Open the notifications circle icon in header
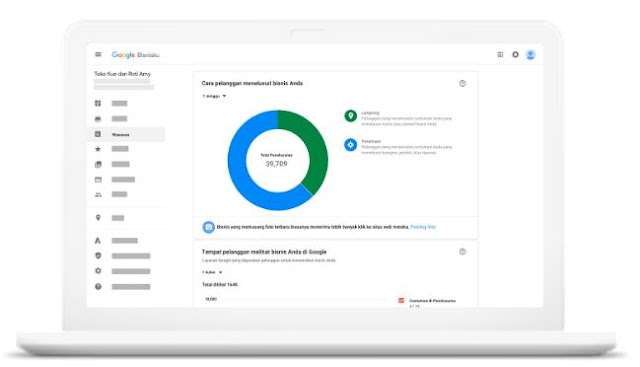The height and width of the screenshot is (367, 640). coord(515,54)
